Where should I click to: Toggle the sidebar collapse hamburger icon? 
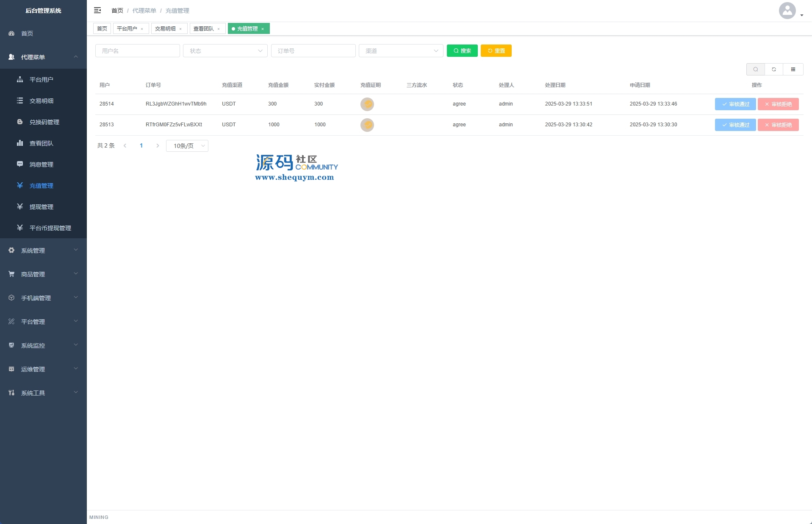point(97,10)
